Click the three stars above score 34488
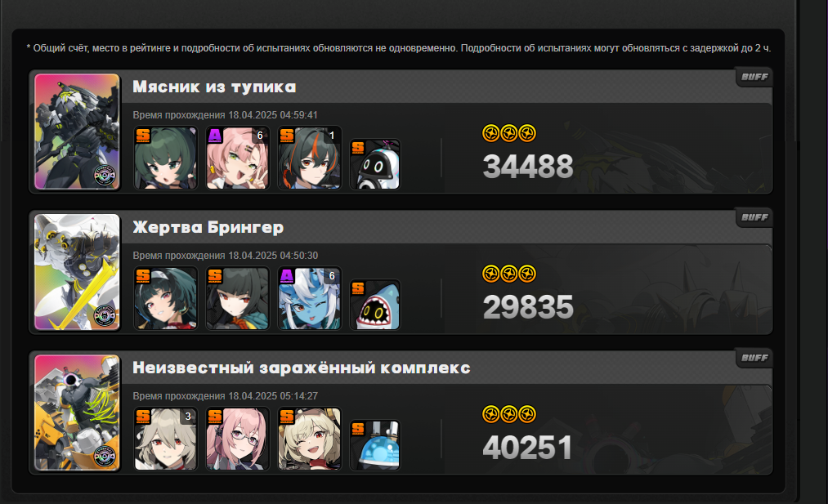The image size is (828, 504). point(509,133)
